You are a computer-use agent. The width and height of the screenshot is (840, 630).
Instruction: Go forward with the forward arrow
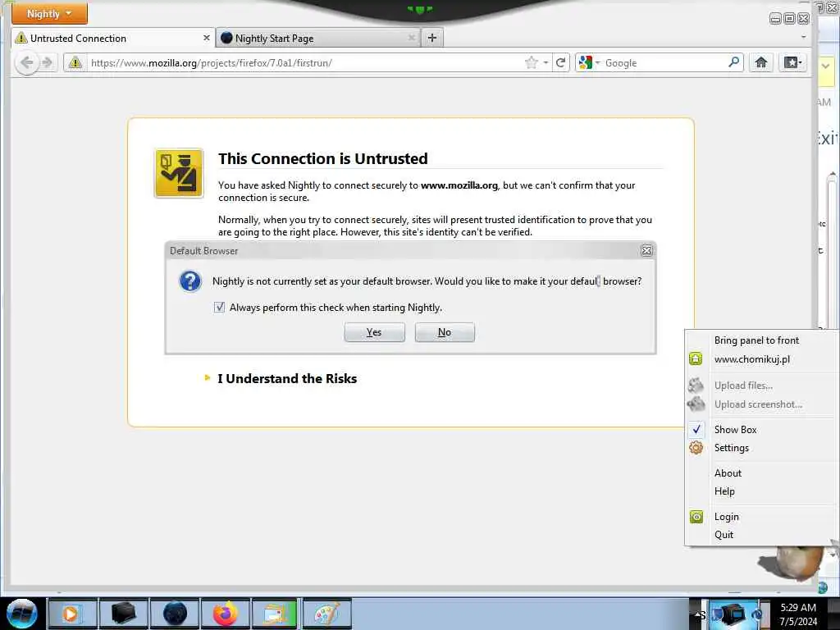(x=47, y=62)
